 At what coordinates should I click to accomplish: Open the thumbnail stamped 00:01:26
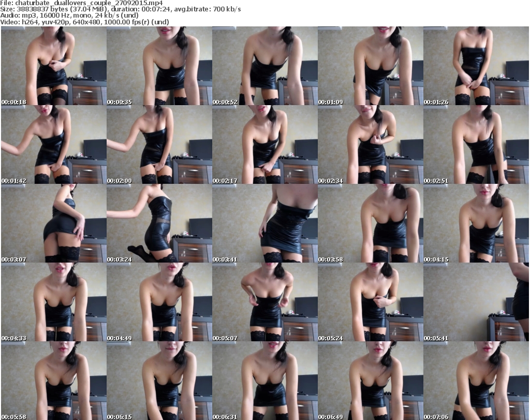coord(476,66)
